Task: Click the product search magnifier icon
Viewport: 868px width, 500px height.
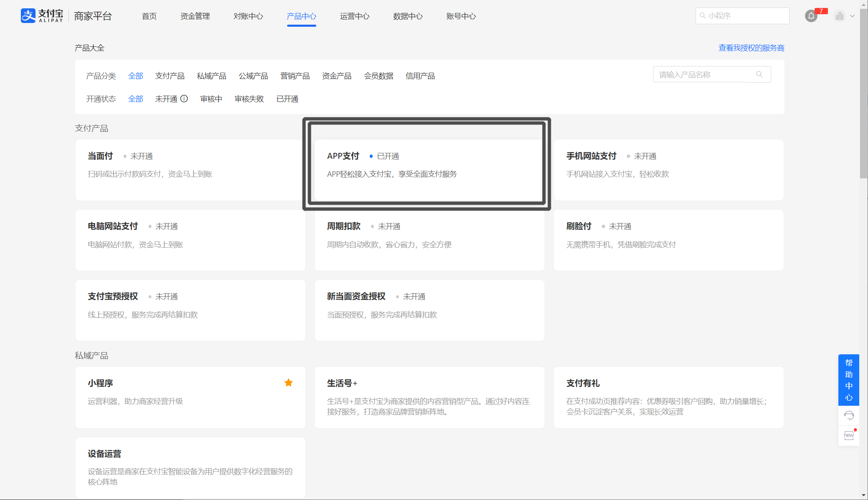Action: tap(759, 74)
